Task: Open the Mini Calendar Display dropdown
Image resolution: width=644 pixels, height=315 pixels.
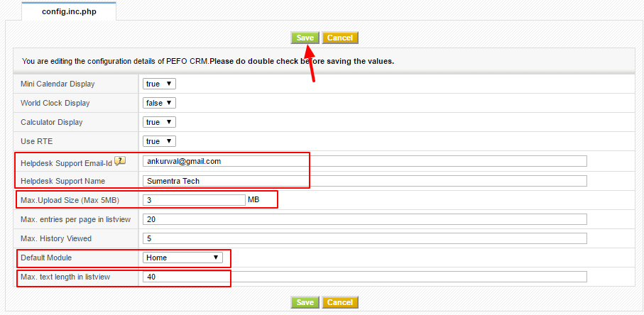Action: coord(159,84)
